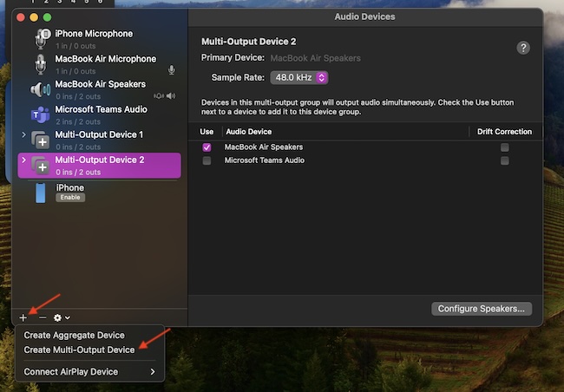Click the red close window button

(x=21, y=17)
